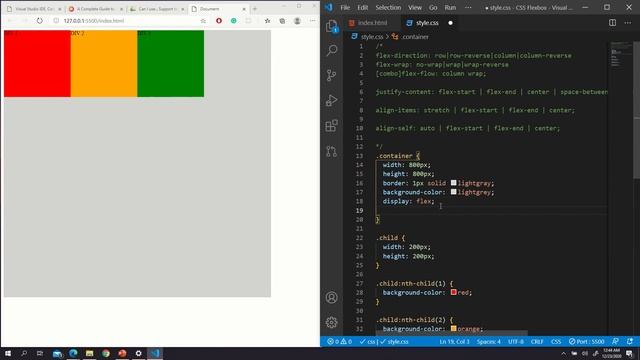Viewport: 640px width, 360px height.
Task: Open the Explorer view in VS Code
Action: coord(331,27)
